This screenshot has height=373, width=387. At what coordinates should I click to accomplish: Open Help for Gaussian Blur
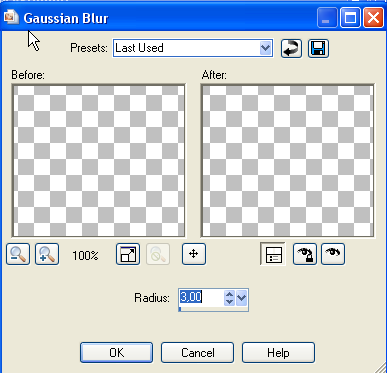pyautogui.click(x=278, y=353)
